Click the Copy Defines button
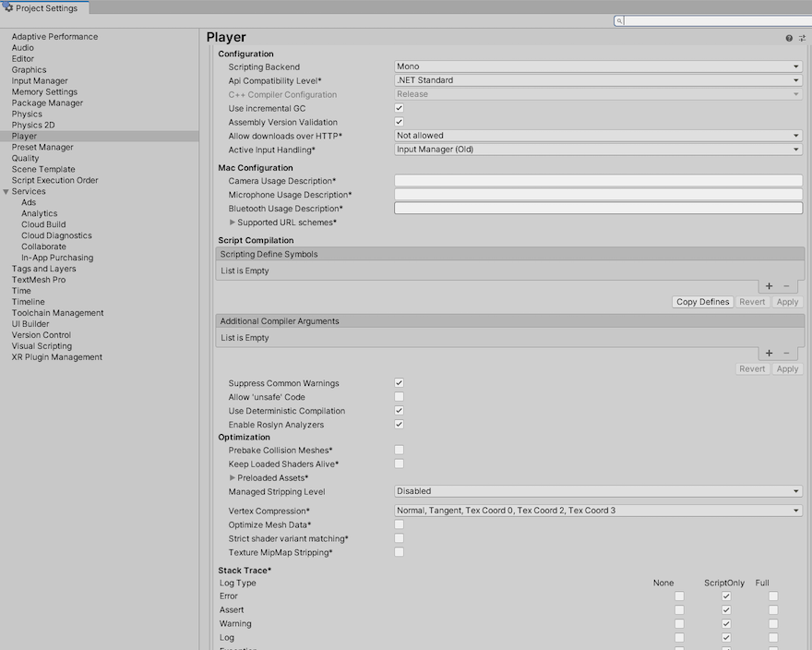812x650 pixels. pyautogui.click(x=704, y=301)
